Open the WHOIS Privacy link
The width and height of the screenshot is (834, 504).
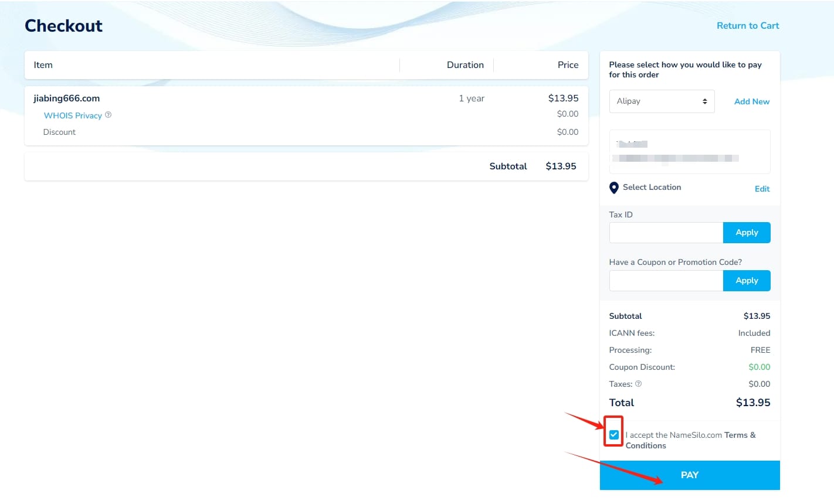coord(73,115)
